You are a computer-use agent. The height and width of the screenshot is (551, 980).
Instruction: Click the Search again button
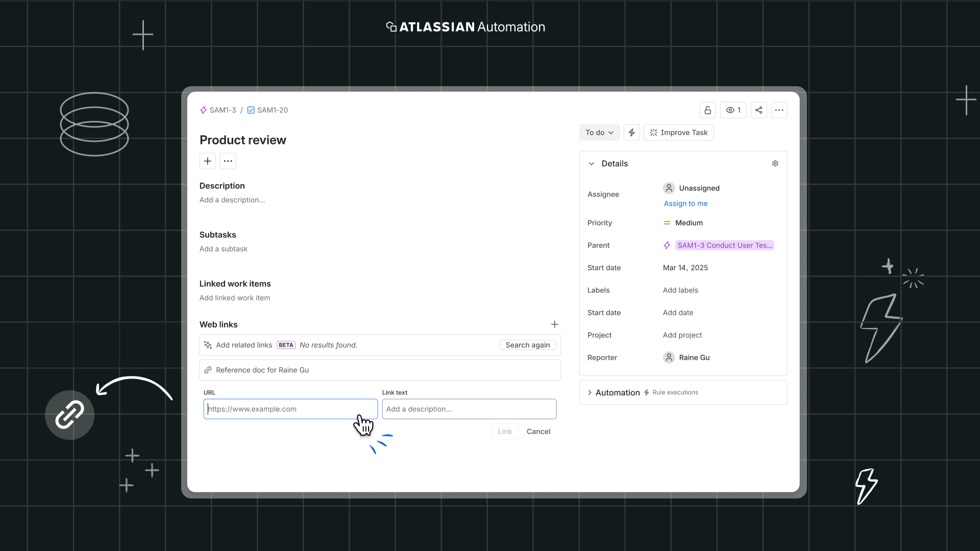tap(527, 345)
